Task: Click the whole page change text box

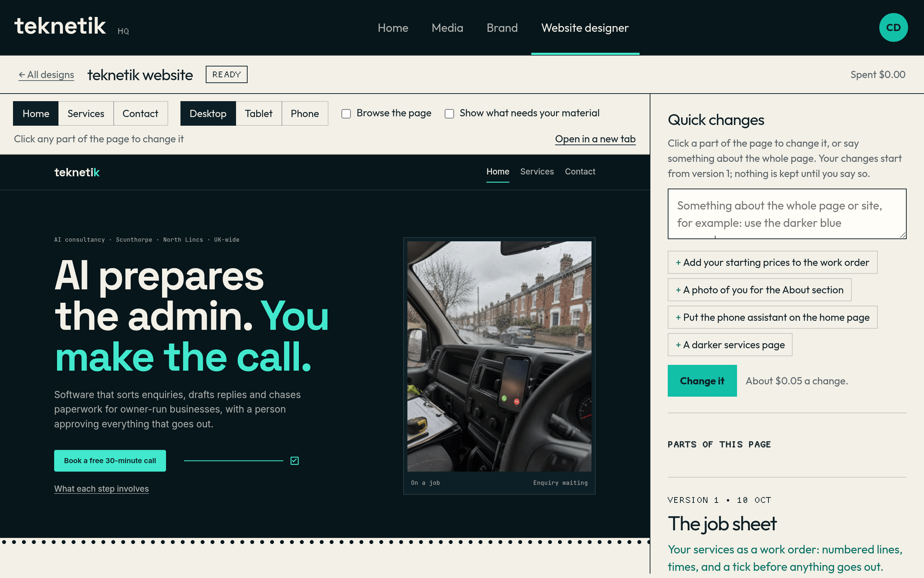Action: pos(787,214)
